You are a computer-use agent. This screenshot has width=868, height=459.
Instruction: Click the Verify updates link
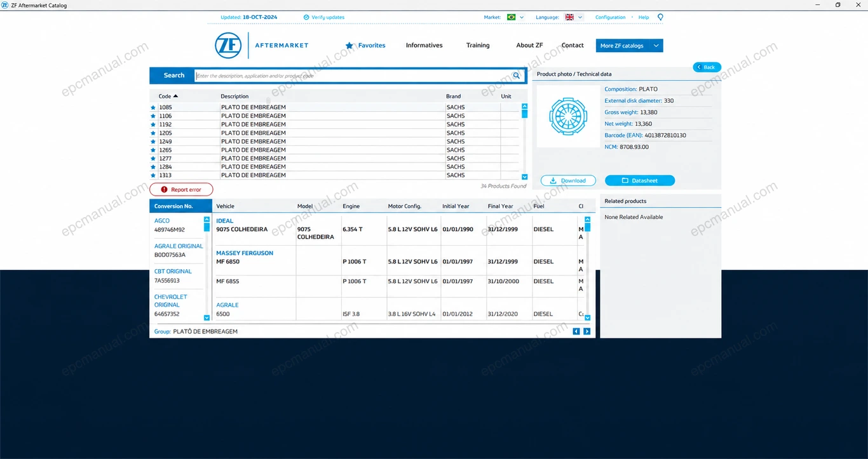pyautogui.click(x=324, y=17)
